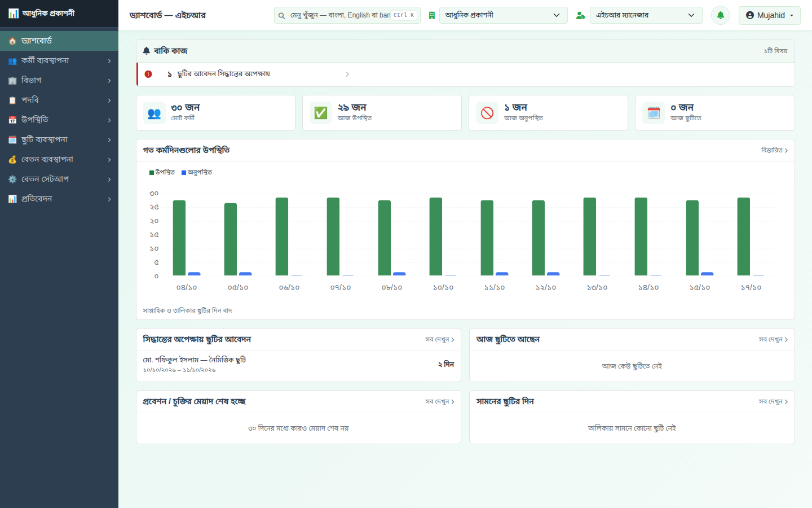Viewport: 812px width, 508px height.
Task: Click সব দেখুন for সামনের ছুটির দিন
Action: pos(773,401)
